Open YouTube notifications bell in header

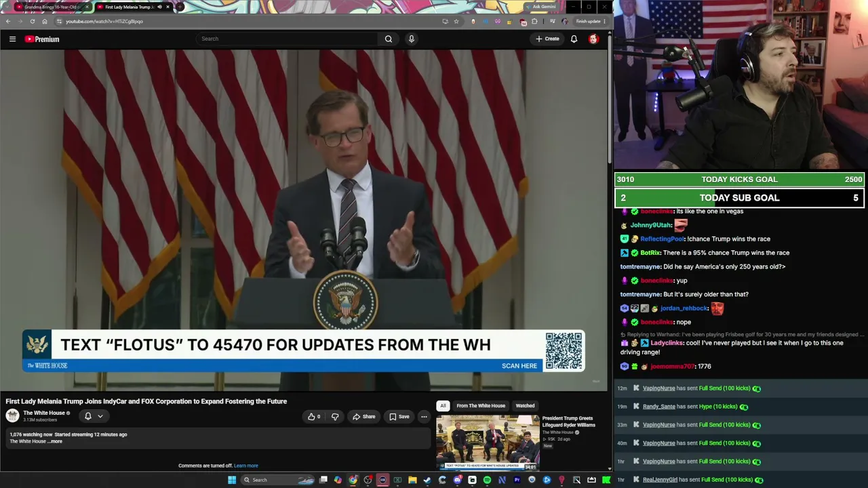(x=574, y=39)
